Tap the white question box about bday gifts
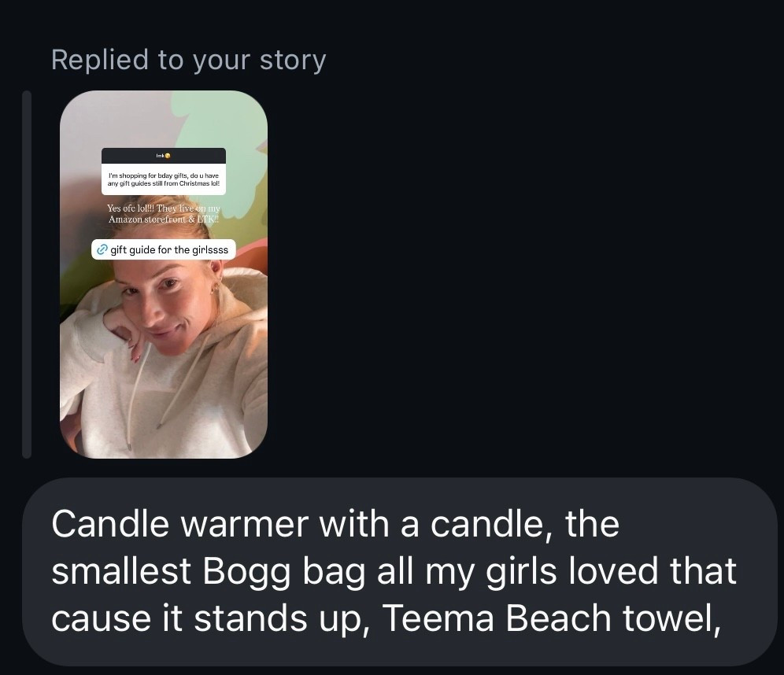784x675 pixels. (x=163, y=179)
